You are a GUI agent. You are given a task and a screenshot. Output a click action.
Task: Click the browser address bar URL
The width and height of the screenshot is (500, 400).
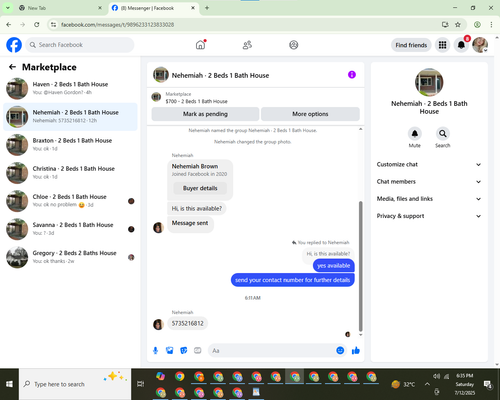click(117, 25)
